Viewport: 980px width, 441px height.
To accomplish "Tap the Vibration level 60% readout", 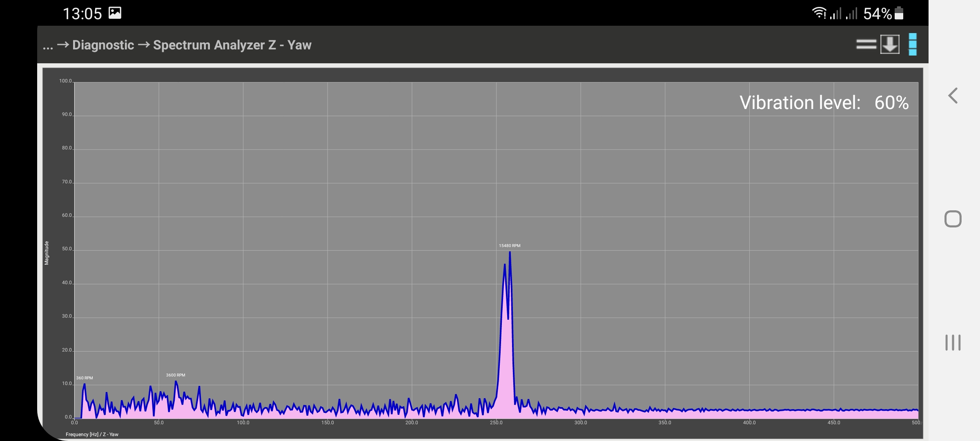I will [824, 102].
